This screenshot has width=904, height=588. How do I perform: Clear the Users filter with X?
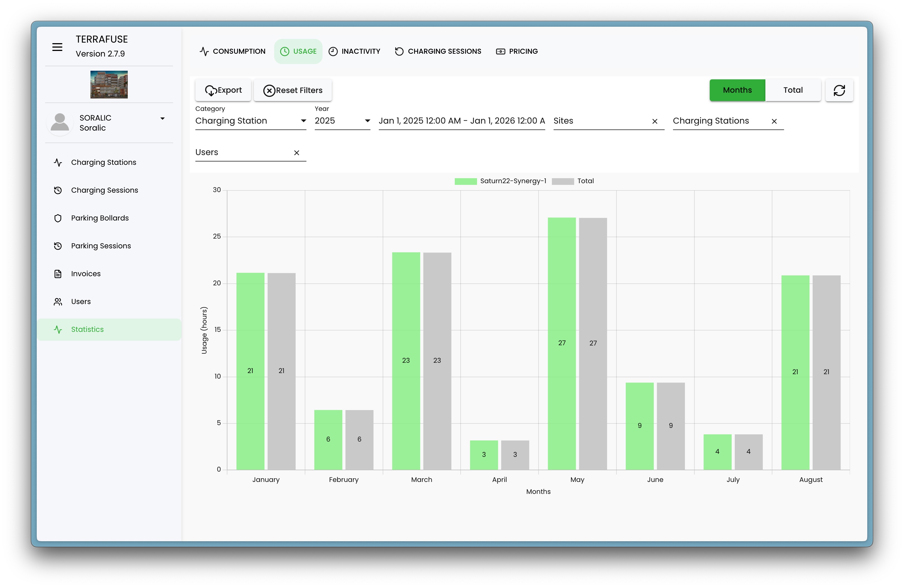(296, 153)
